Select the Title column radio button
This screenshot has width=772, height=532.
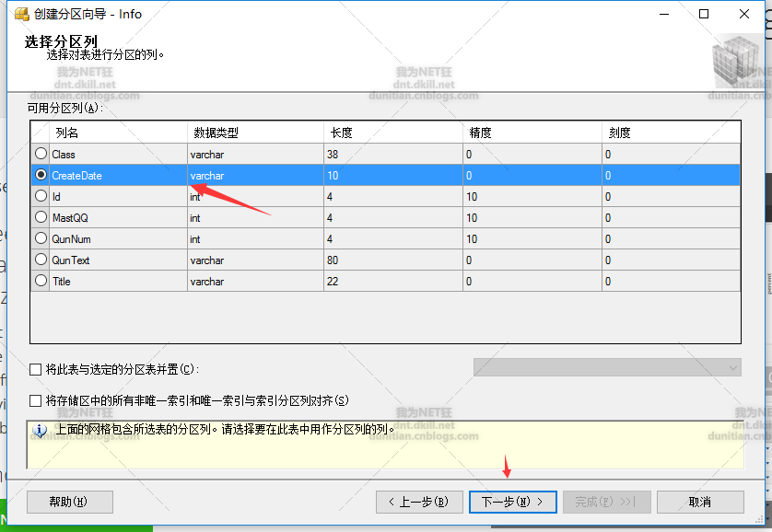point(41,281)
